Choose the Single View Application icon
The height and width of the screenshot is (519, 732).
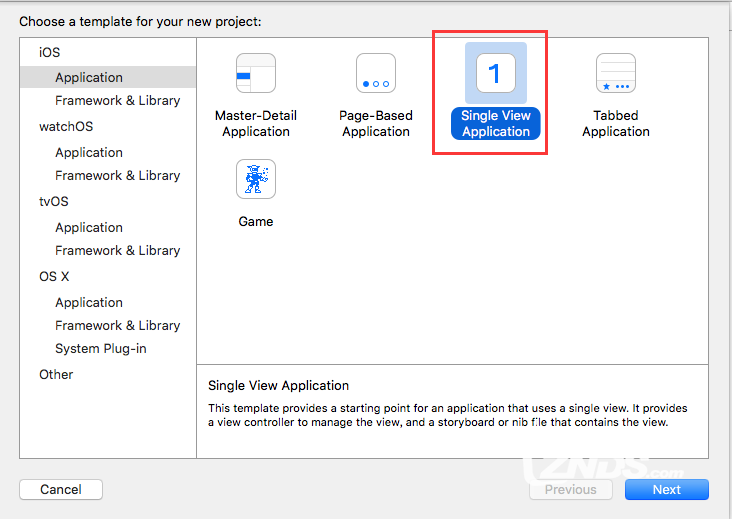point(496,73)
